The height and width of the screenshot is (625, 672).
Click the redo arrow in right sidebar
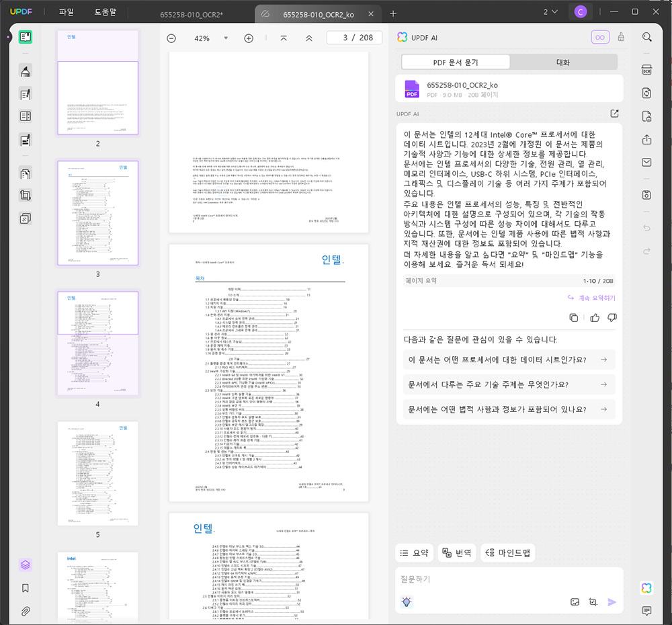click(646, 251)
